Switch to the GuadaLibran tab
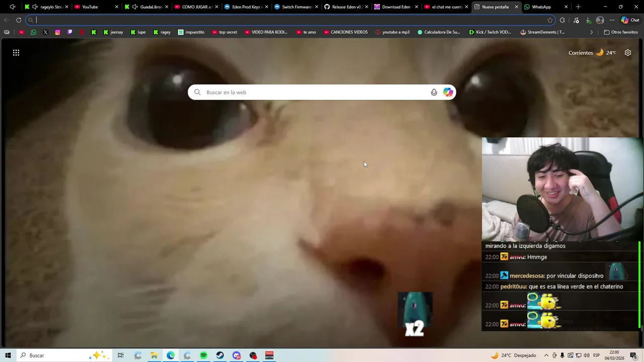This screenshot has height=362, width=644. (146, 7)
